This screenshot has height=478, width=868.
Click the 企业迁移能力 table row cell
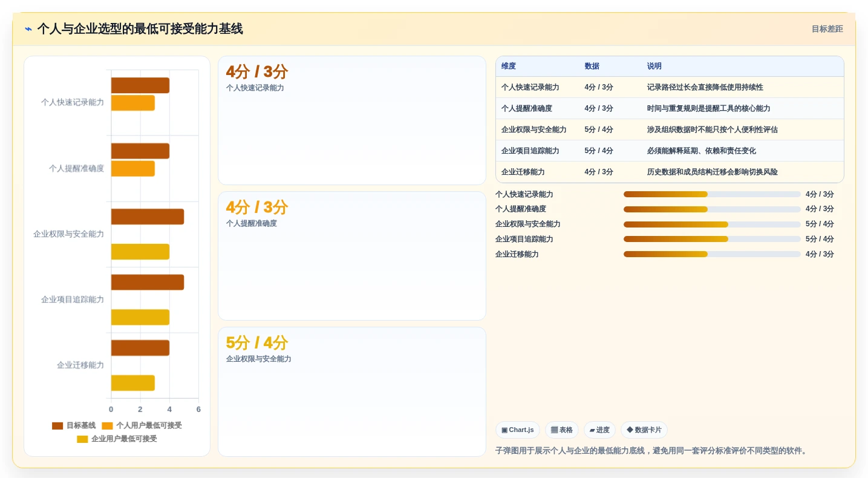523,172
